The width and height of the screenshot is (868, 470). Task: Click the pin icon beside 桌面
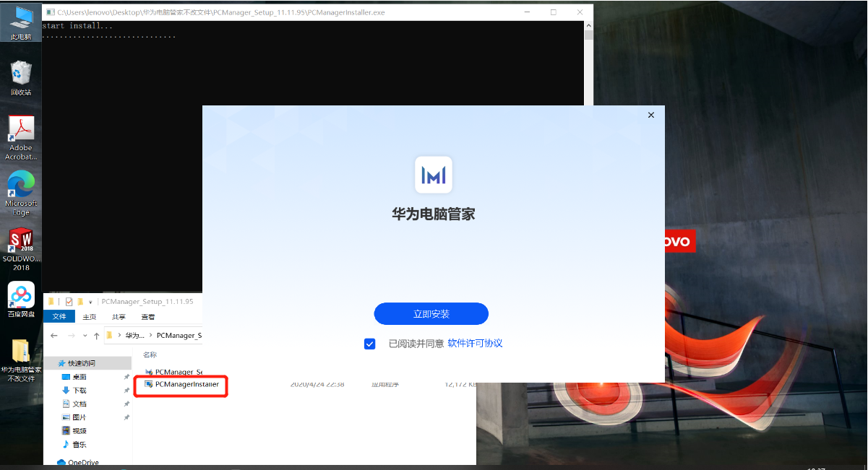(x=126, y=377)
